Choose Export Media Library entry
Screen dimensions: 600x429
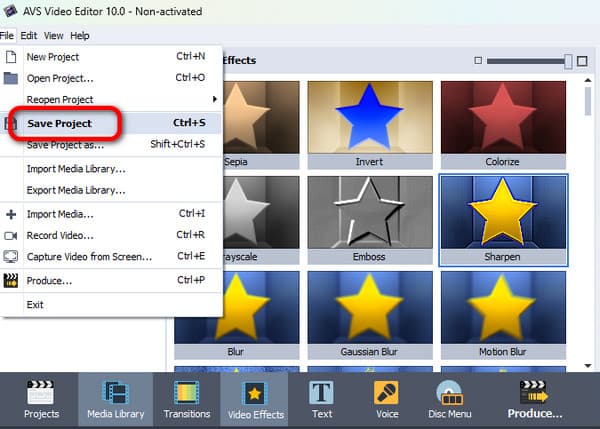(x=111, y=190)
